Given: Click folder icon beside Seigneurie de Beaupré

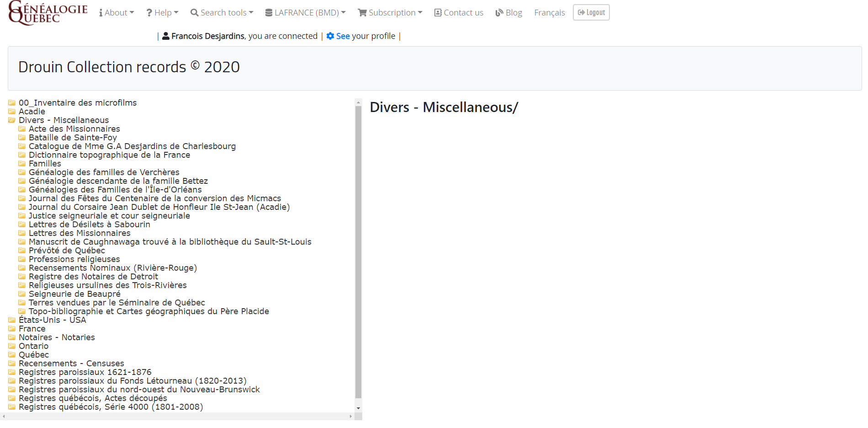Looking at the screenshot, I should (22, 294).
